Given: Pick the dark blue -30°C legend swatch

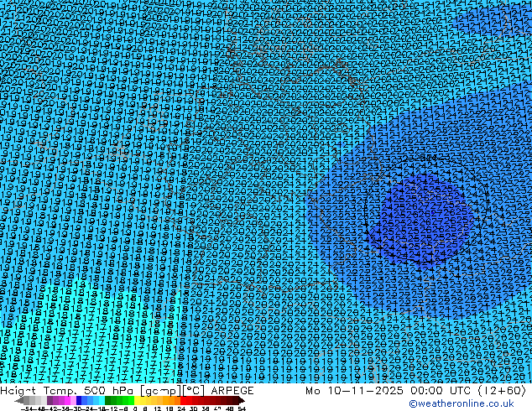Looking at the screenshot, I should (79, 400).
